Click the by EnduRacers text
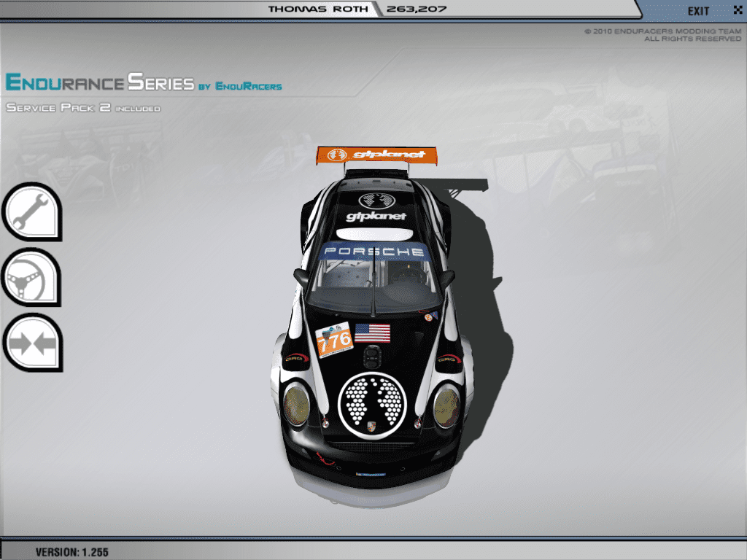Image resolution: width=747 pixels, height=560 pixels. (x=240, y=86)
